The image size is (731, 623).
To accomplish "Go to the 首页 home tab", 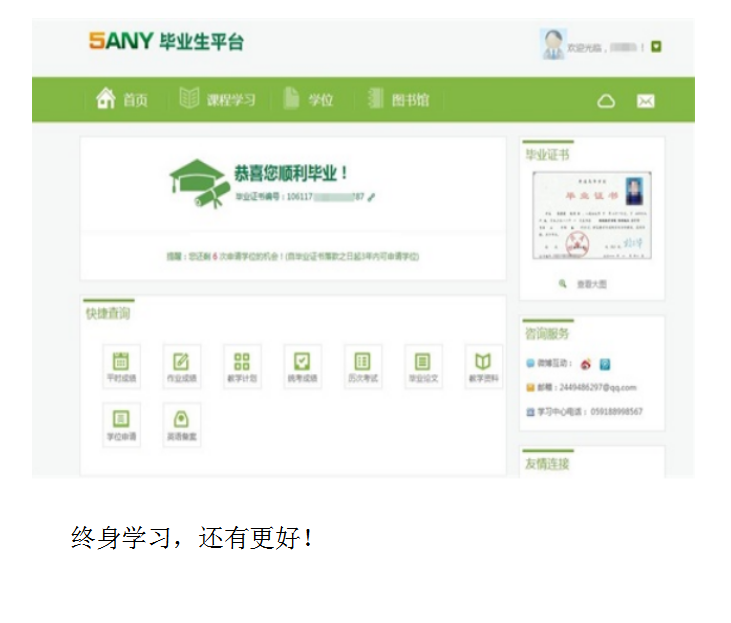I will 122,100.
